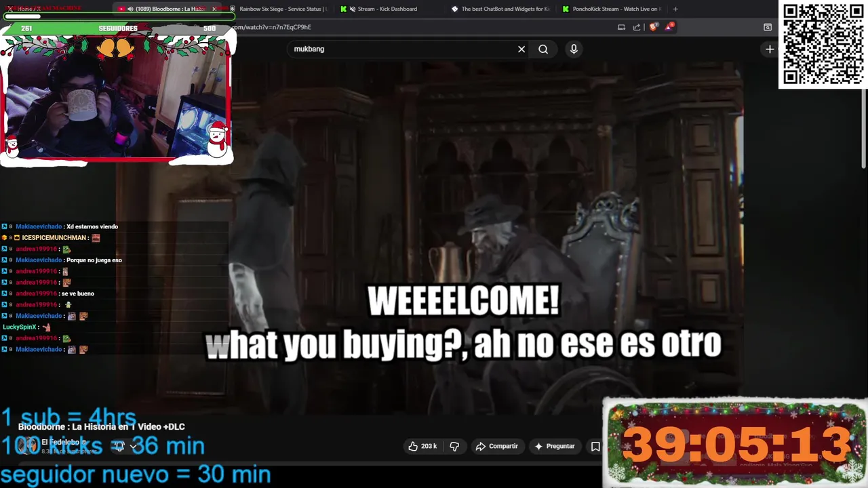This screenshot has height=488, width=868.
Task: Switch to Bloodborne La Historia tab
Action: 168,9
